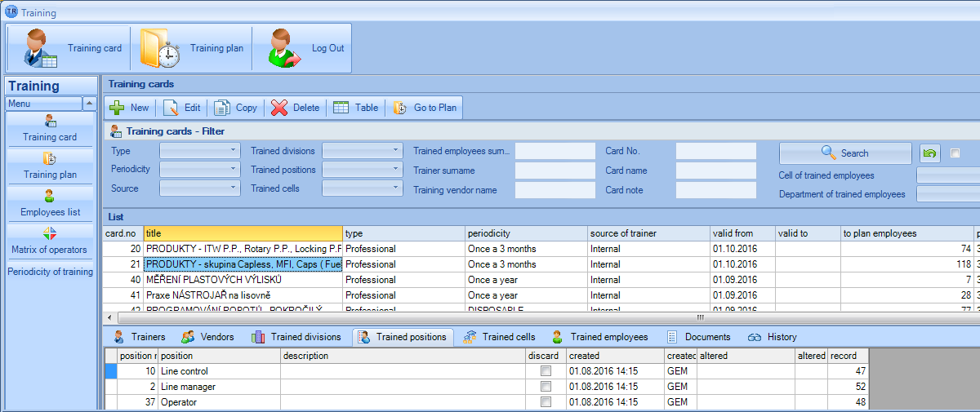The image size is (980, 412).
Task: Toggle discard checkbox for Line manager
Action: click(x=546, y=387)
